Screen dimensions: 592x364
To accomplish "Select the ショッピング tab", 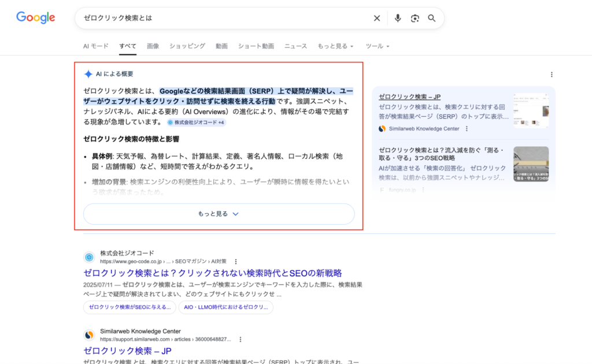I will (187, 46).
